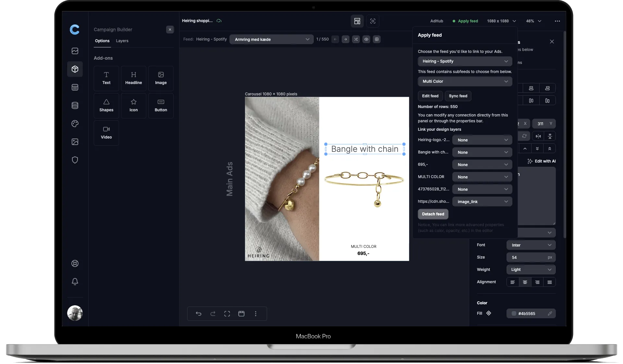The height and width of the screenshot is (364, 623).
Task: Open the Multi Color subfeed dropdown
Action: point(465,81)
